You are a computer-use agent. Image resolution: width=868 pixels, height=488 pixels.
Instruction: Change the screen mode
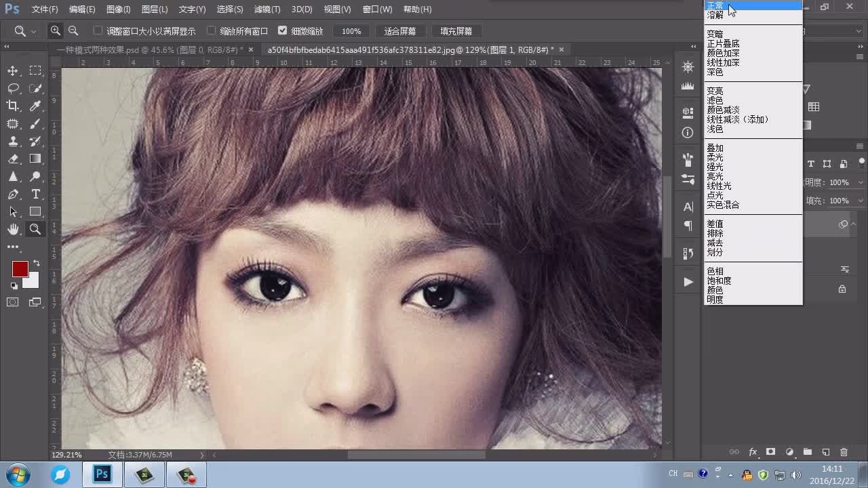point(35,302)
